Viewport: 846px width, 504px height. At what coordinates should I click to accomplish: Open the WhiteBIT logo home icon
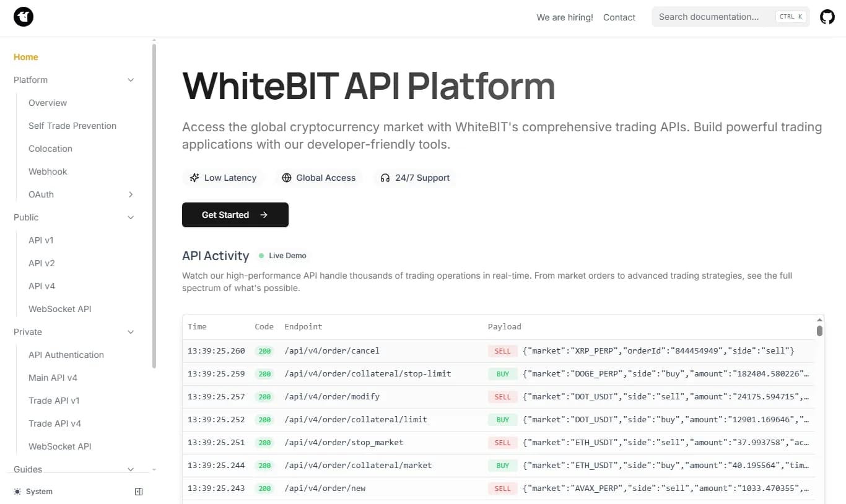tap(24, 17)
